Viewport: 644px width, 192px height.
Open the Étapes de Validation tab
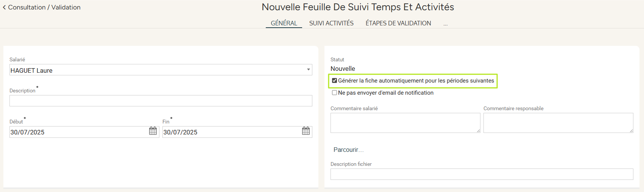point(398,23)
